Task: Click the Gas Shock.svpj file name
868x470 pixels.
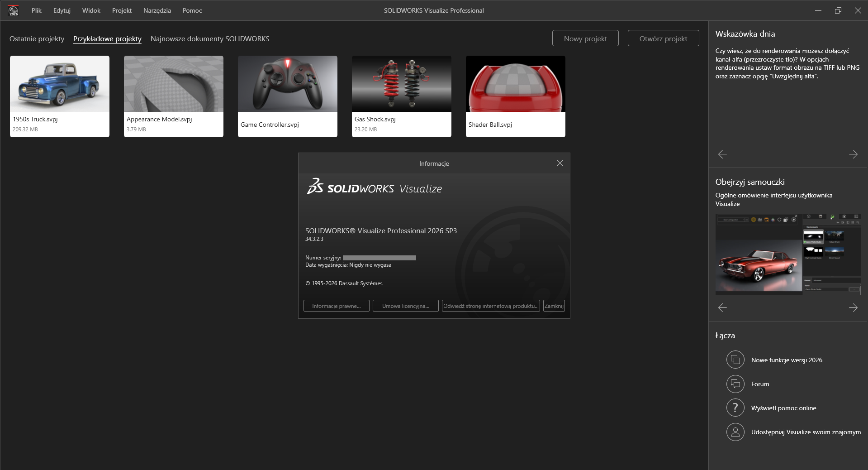Action: click(375, 119)
